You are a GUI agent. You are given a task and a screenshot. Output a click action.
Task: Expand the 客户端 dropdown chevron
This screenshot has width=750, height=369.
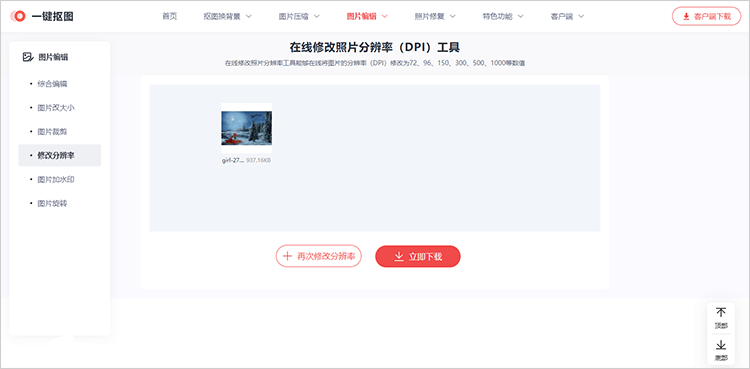pos(581,16)
